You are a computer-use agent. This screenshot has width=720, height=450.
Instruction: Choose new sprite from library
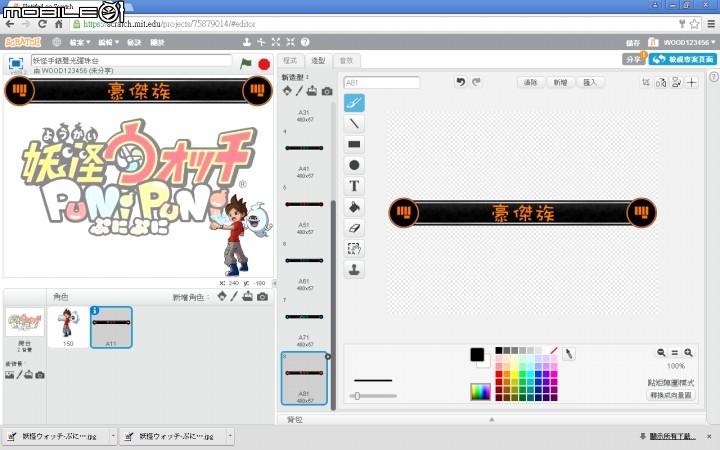222,296
